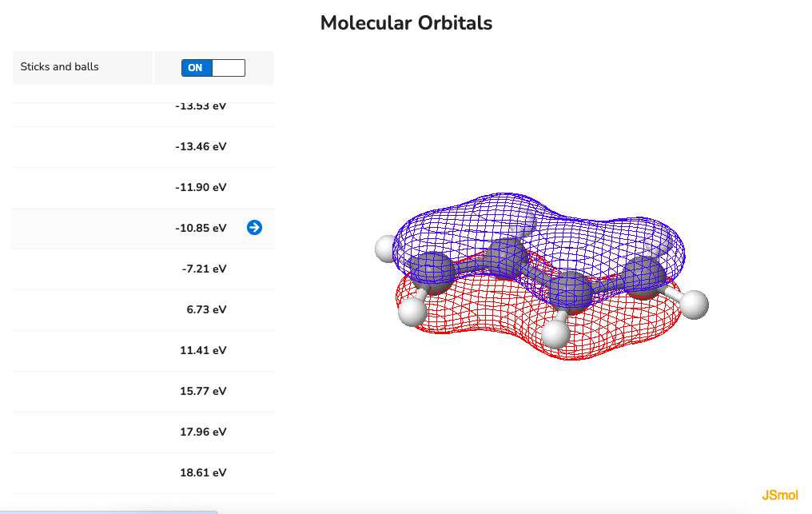Select the -10.85 eV orbital energy
The image size is (812, 514).
click(201, 228)
